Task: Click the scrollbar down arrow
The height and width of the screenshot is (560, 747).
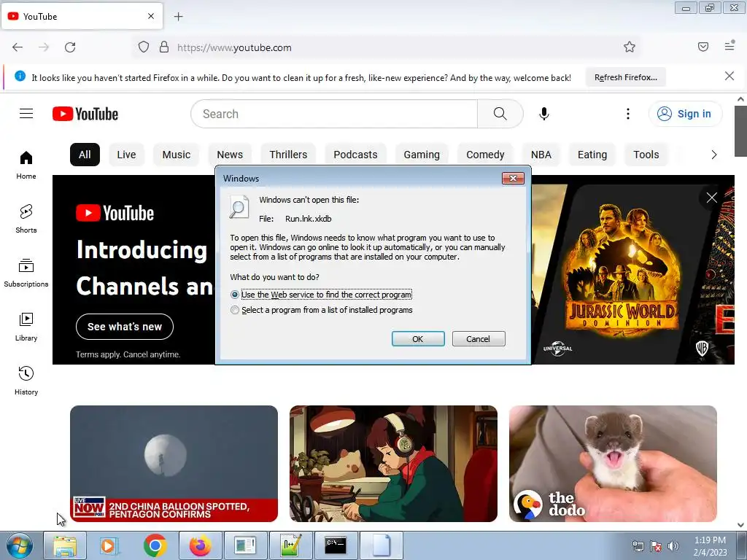Action: coord(740,525)
